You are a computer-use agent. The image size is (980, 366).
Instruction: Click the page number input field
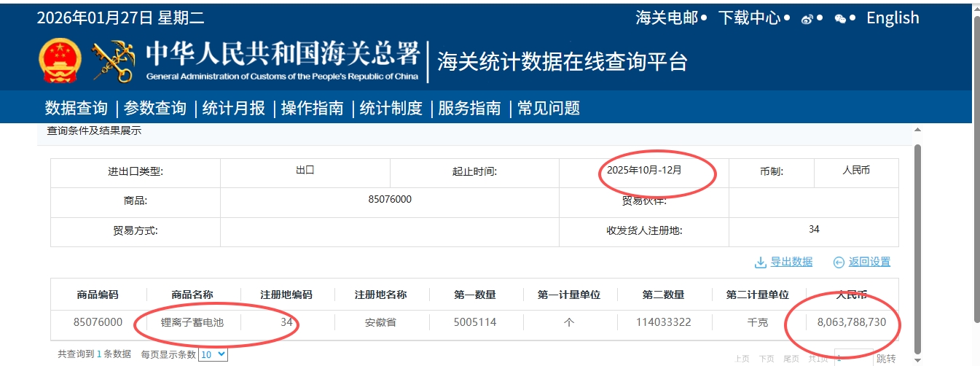(x=854, y=358)
